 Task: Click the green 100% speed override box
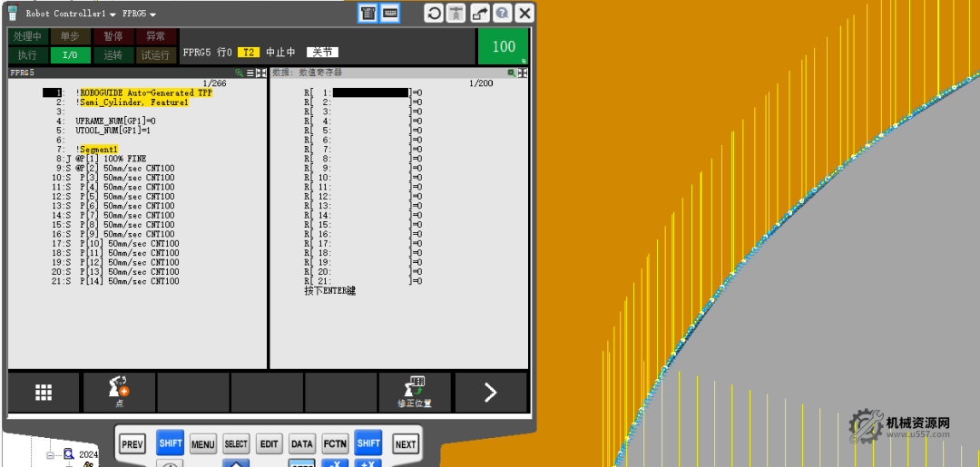click(x=504, y=46)
